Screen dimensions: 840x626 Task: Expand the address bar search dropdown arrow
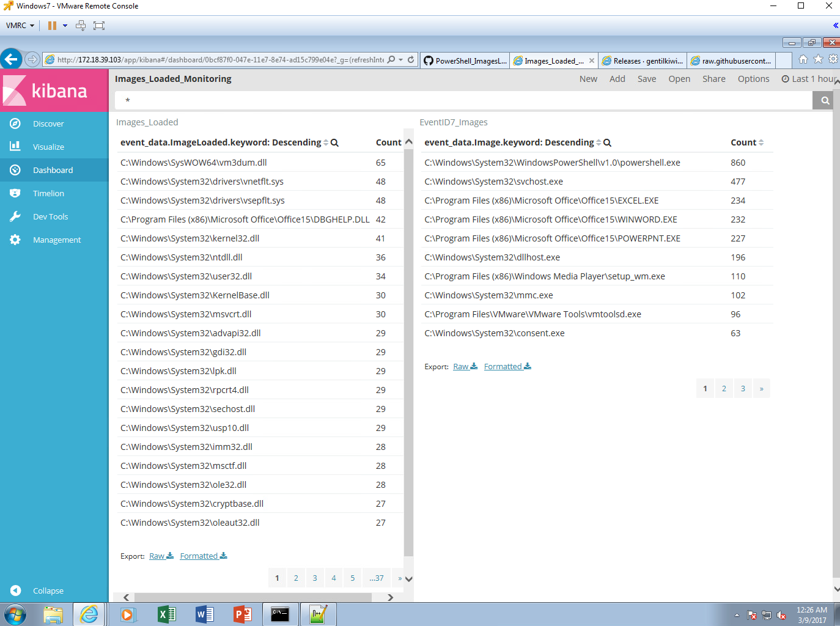point(401,60)
